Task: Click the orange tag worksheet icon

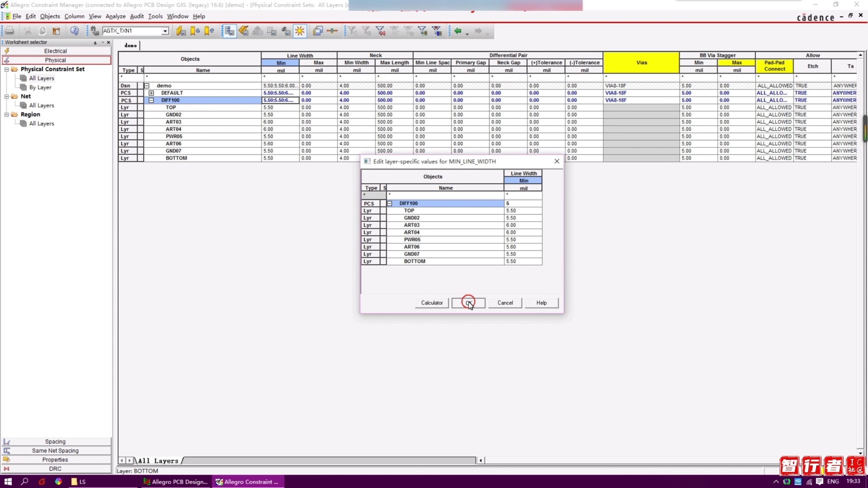Action: 243,31
